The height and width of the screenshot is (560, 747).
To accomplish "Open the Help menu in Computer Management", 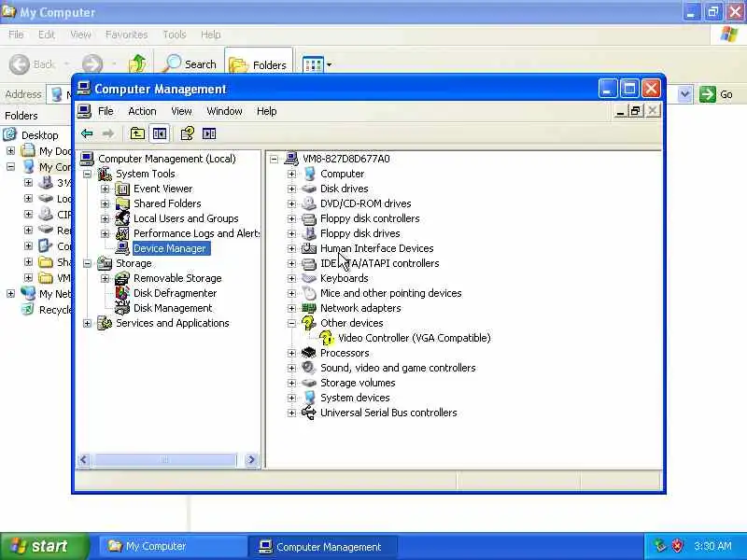I will 267,111.
